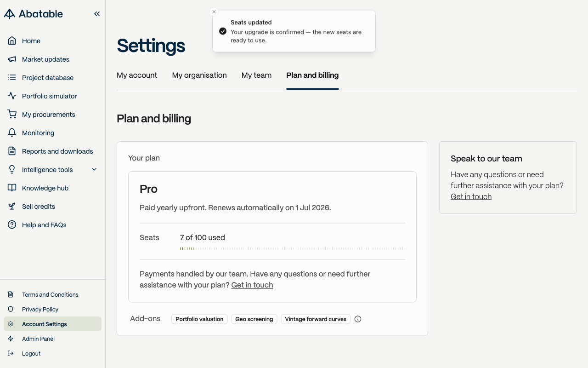
Task: Click the Sell credits sprout icon
Action: pos(12,207)
